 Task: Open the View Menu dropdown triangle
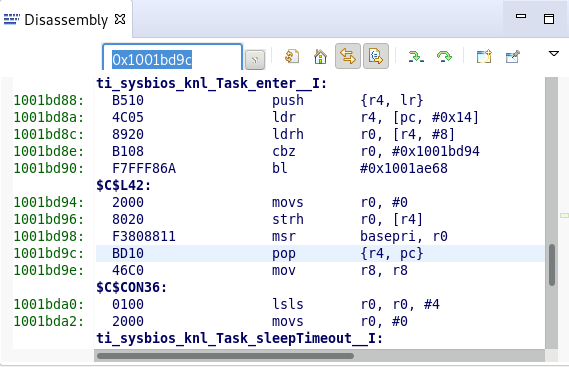click(553, 54)
